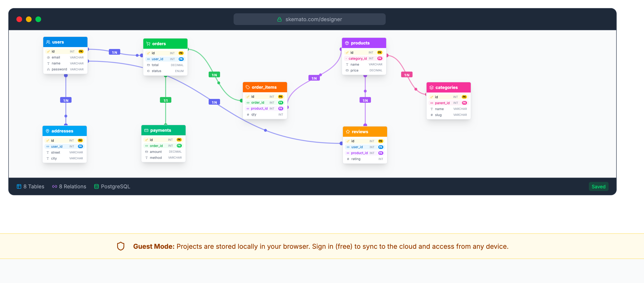Click the PostgreSQL database indicator
The image size is (644, 283).
coord(112,186)
